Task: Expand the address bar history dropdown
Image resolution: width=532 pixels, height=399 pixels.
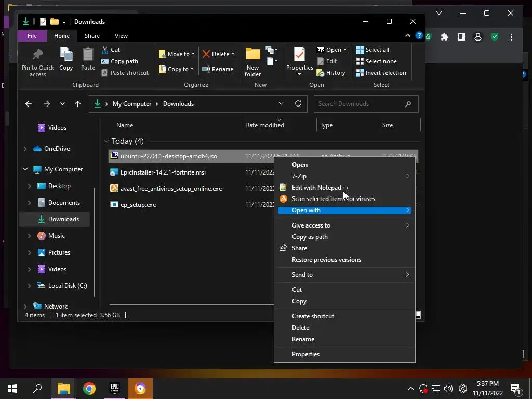Action: (x=281, y=103)
